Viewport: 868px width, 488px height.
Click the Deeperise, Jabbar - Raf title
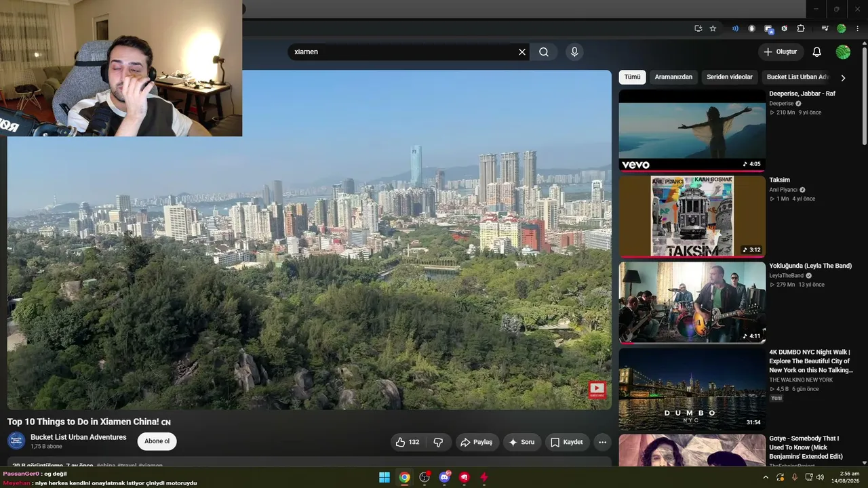point(802,94)
